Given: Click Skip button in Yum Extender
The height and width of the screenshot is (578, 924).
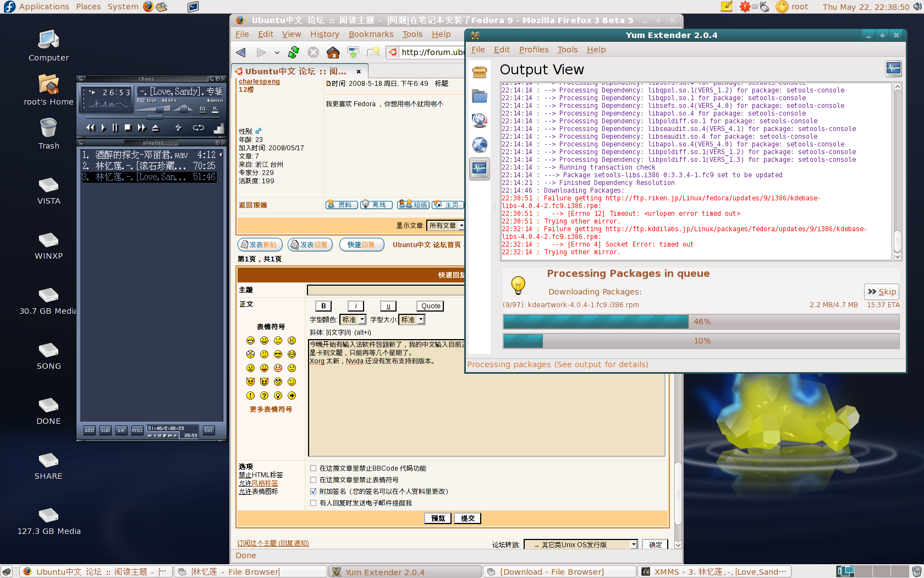Looking at the screenshot, I should tap(882, 292).
